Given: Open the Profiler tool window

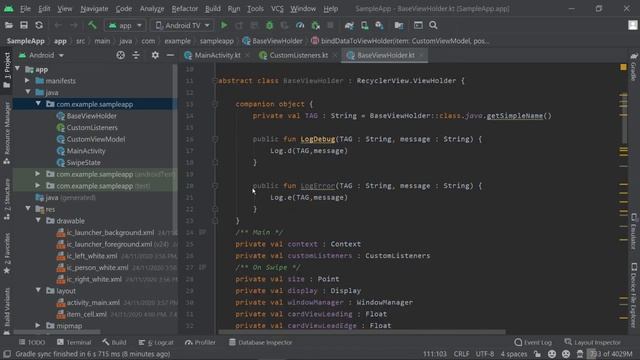Looking at the screenshot, I should 200,342.
